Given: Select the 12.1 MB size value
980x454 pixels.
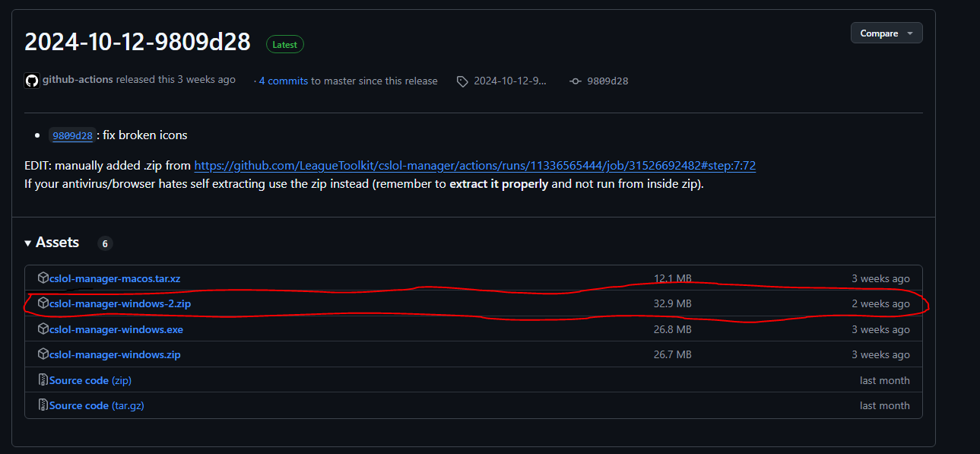Looking at the screenshot, I should [673, 278].
